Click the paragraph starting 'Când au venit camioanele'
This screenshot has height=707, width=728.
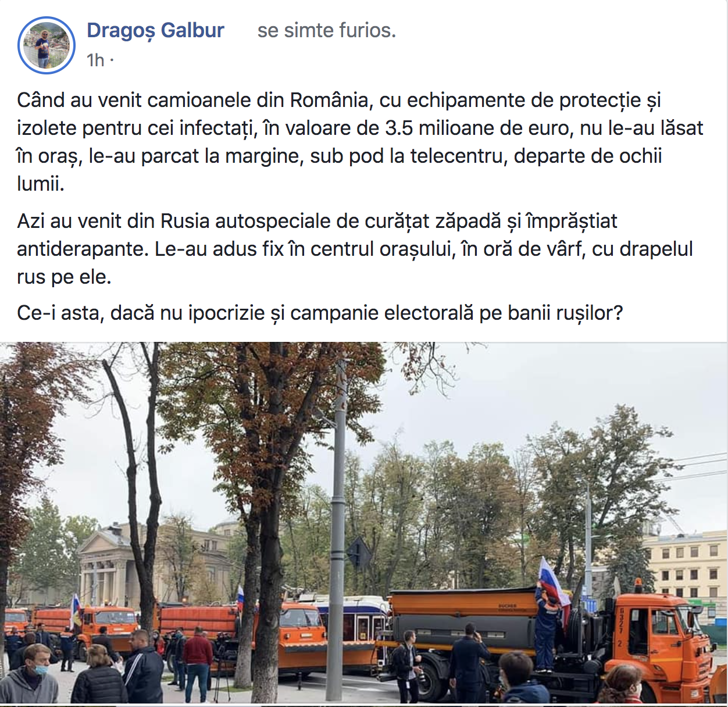coord(360,142)
